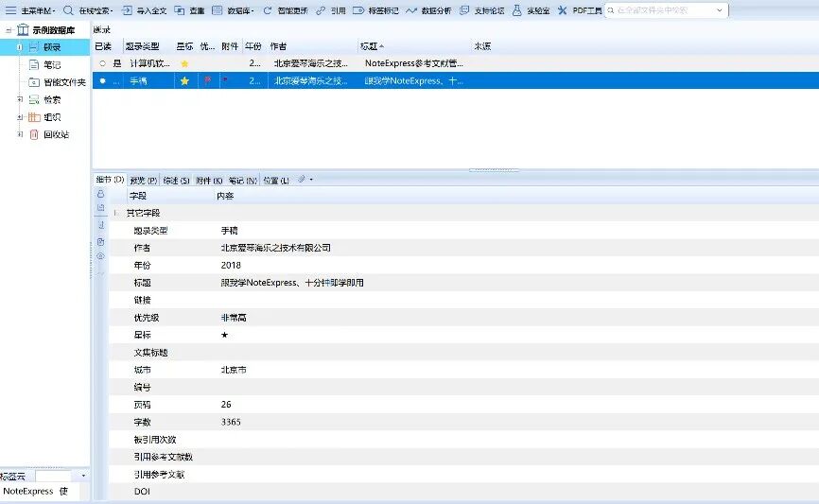Screen dimensions: 819x504
Task: Click the 数据分析 chart icon
Action: pos(411,10)
